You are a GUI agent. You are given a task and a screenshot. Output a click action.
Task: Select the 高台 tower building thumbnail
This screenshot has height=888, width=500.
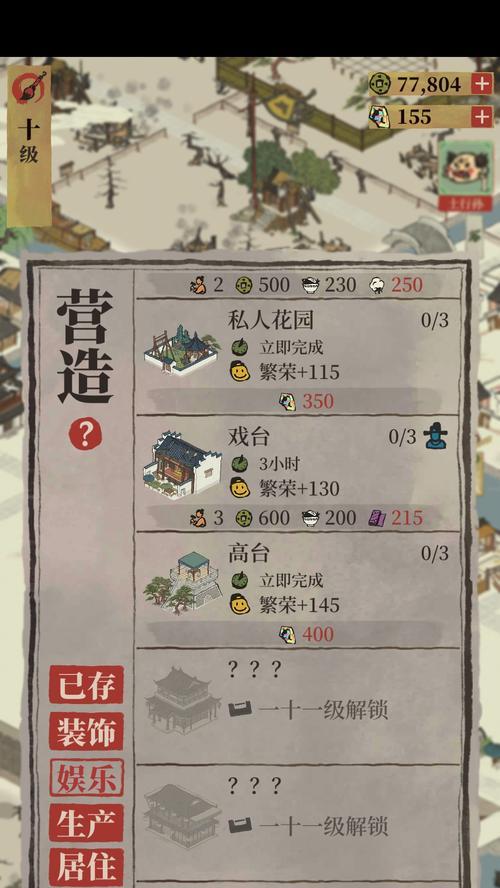click(182, 582)
